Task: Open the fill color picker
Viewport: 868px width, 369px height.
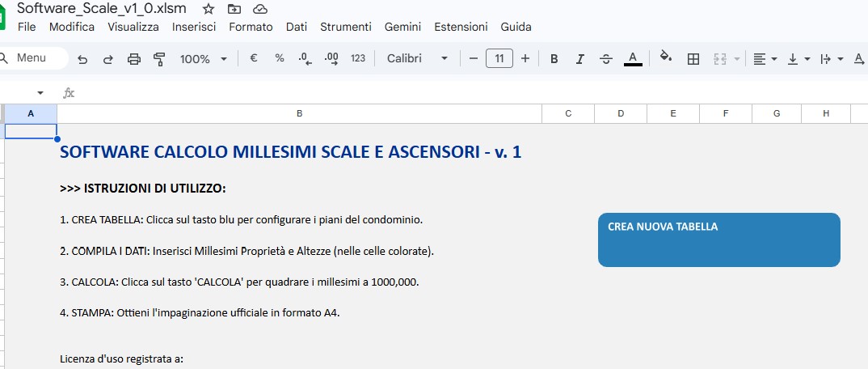Action: pyautogui.click(x=666, y=57)
